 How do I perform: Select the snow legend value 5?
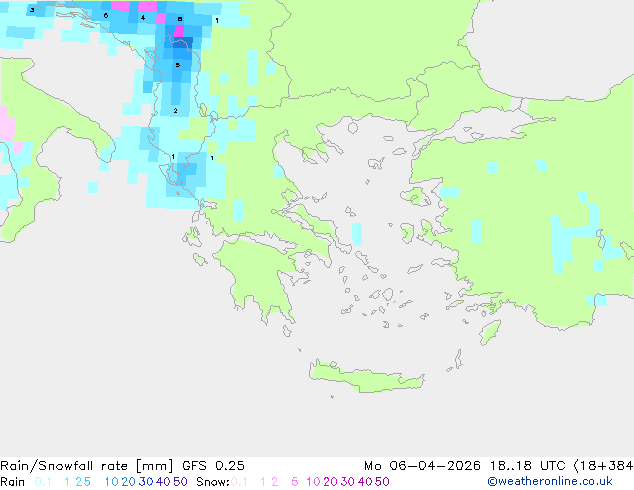[295, 482]
